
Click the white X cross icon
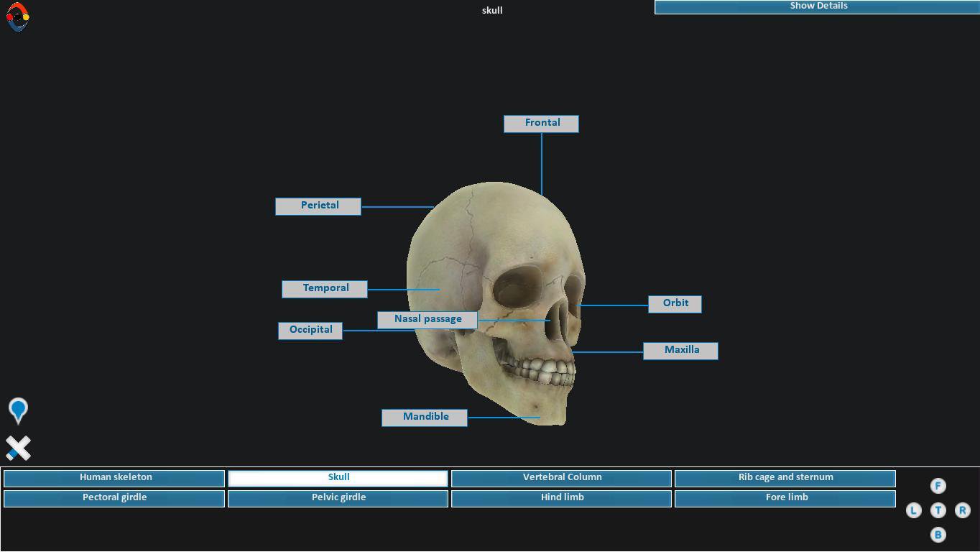(18, 448)
